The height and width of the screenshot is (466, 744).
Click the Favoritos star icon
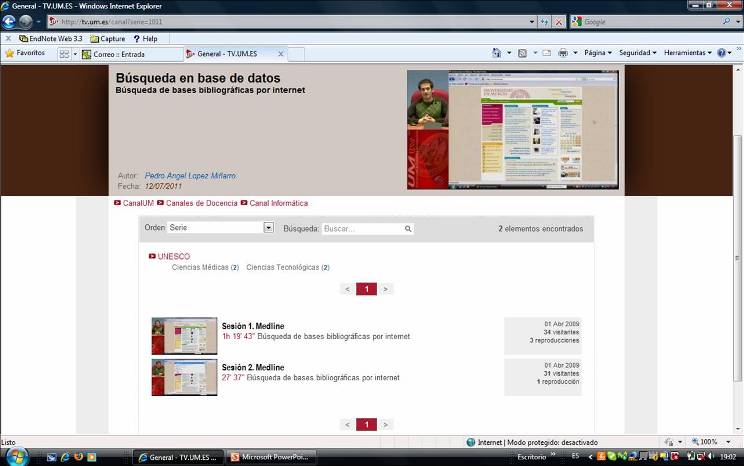point(9,53)
